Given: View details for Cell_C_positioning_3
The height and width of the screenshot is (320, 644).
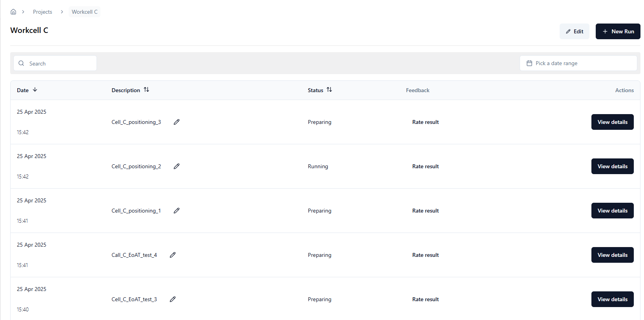Looking at the screenshot, I should click(613, 122).
